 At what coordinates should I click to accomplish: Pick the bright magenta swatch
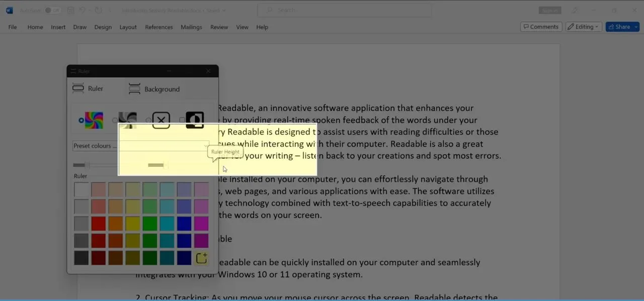pyautogui.click(x=201, y=224)
